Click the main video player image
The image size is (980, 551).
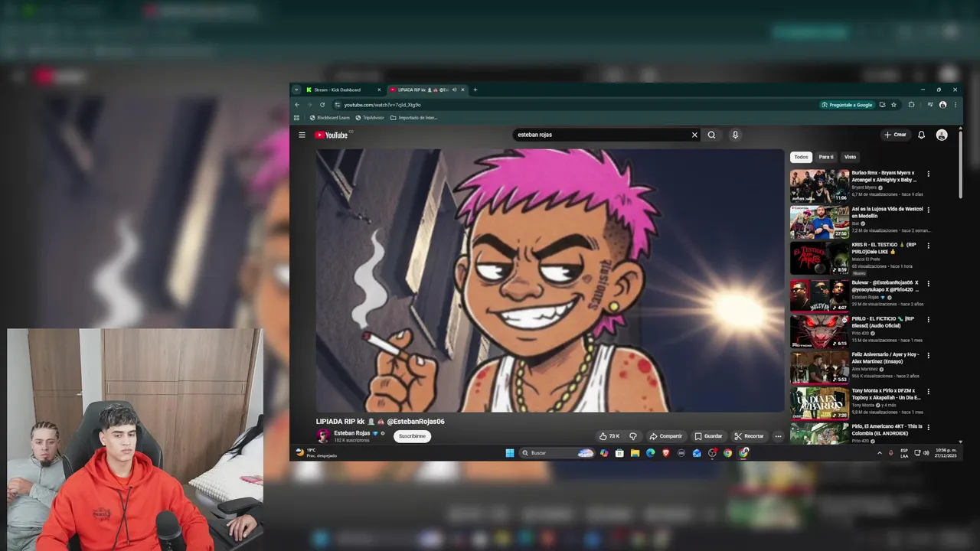[550, 280]
